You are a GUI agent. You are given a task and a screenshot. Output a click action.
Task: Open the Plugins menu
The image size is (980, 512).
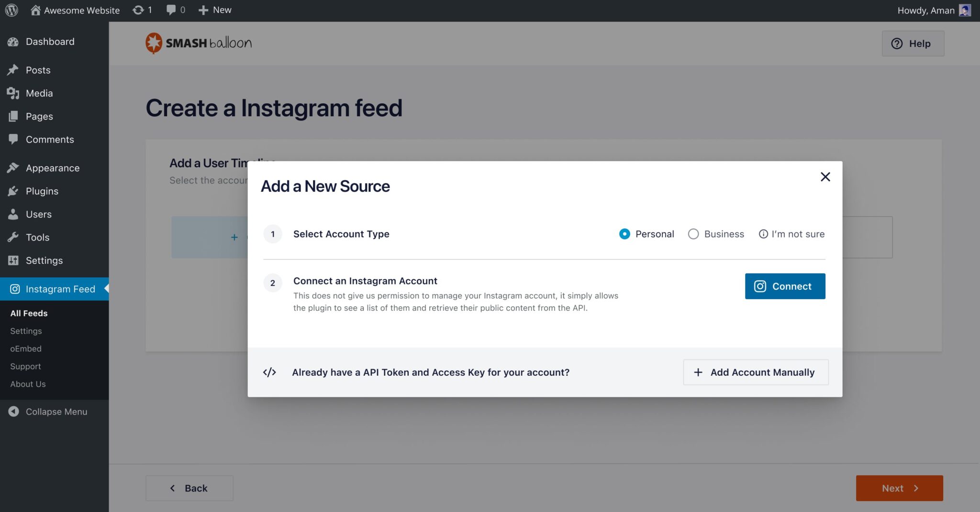pyautogui.click(x=42, y=191)
